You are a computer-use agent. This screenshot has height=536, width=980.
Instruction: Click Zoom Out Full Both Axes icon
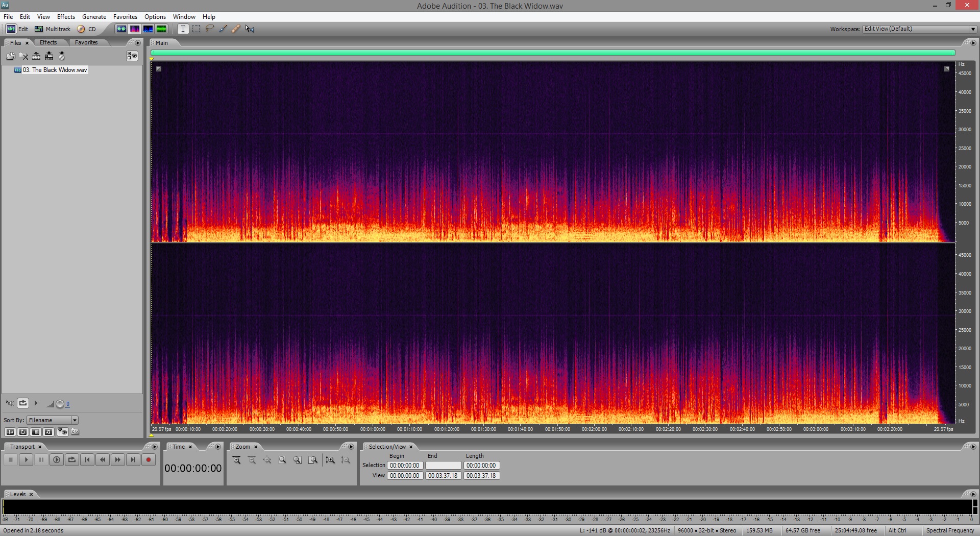click(x=267, y=460)
